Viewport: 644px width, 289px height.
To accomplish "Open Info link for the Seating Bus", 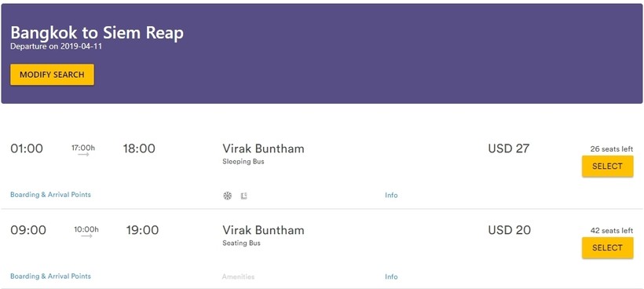I will click(x=391, y=276).
